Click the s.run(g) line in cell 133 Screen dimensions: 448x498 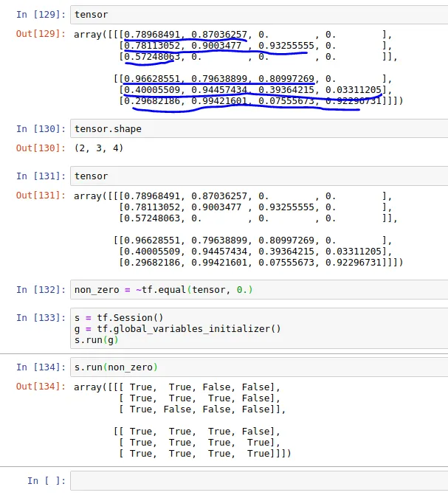[96, 340]
